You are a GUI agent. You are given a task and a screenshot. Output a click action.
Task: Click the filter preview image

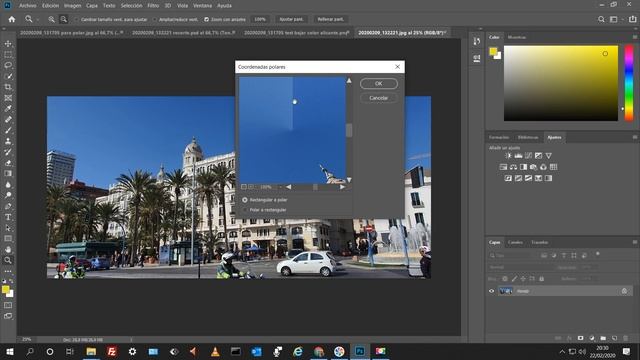point(292,130)
